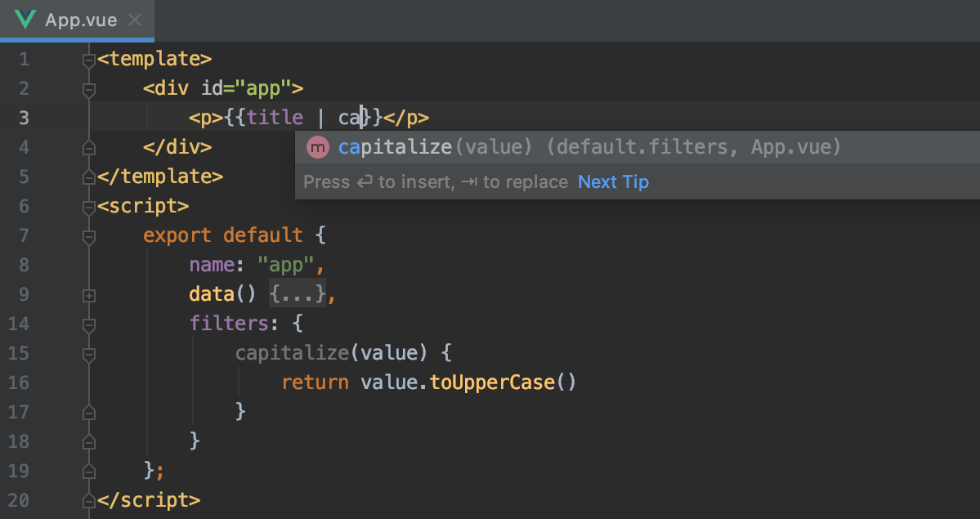Click the closing </p> tag on line 3

pyautogui.click(x=406, y=118)
